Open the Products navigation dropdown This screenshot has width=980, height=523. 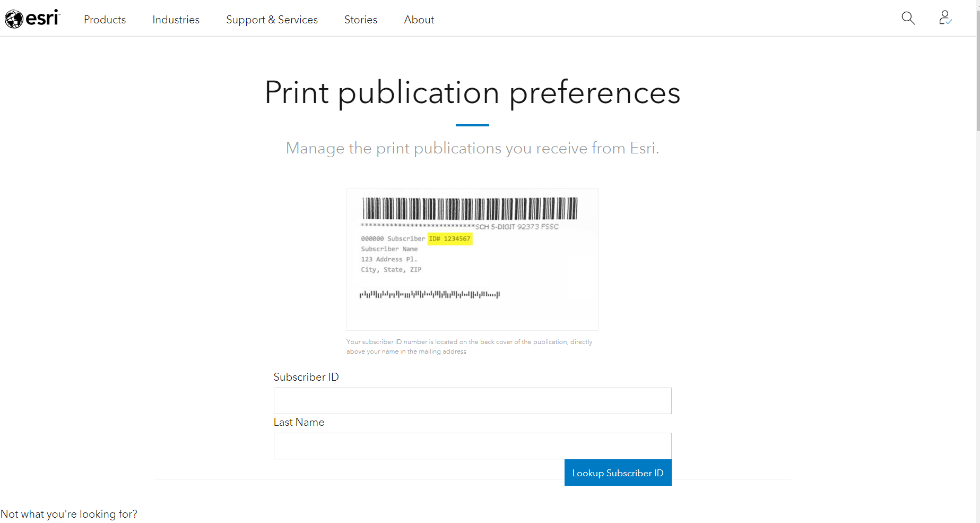[x=105, y=19]
